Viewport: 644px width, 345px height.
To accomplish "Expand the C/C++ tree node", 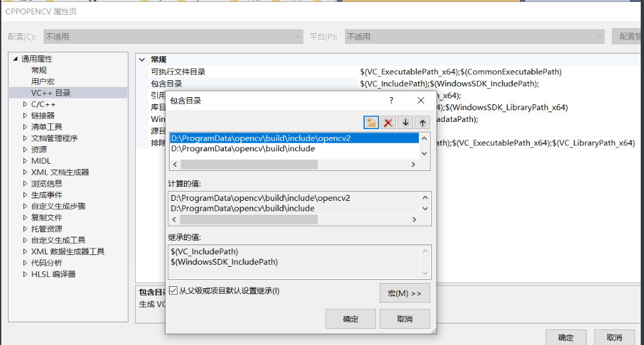I will (x=25, y=104).
